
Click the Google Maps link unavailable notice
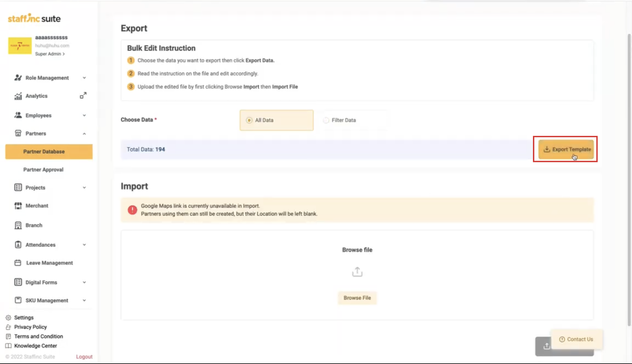357,210
